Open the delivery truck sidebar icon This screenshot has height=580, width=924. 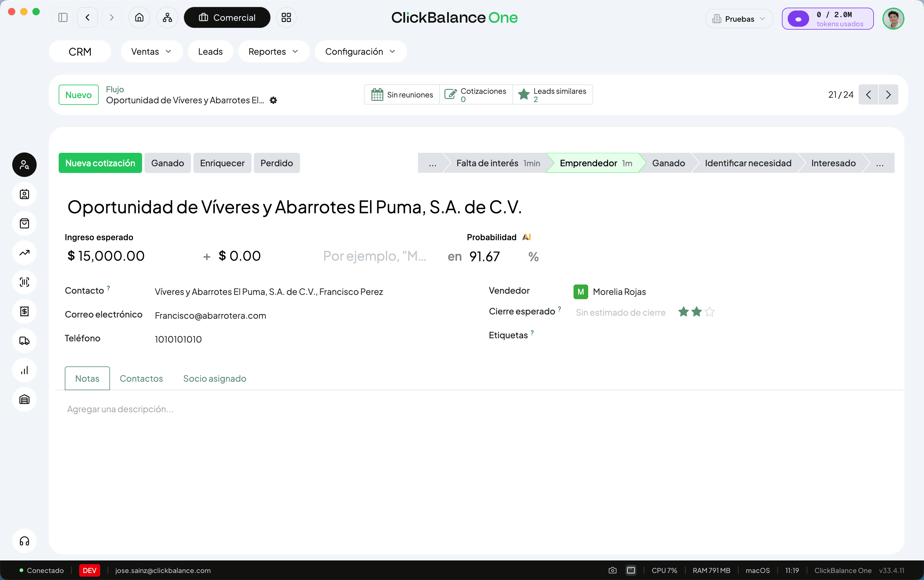point(24,341)
